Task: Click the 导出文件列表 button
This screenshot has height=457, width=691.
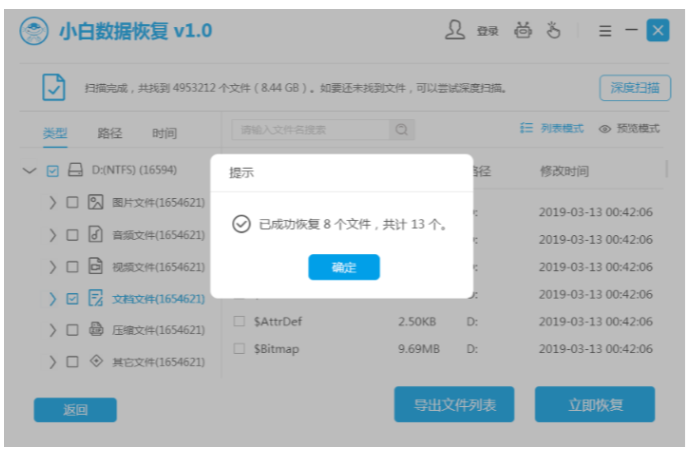Action: click(454, 405)
